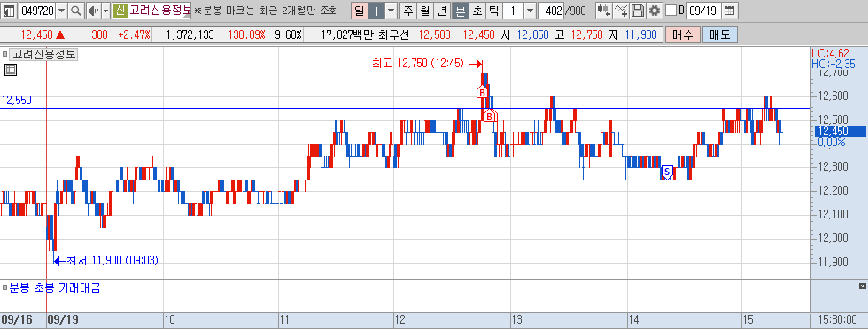Select the daily 일 chart period

click(x=360, y=11)
